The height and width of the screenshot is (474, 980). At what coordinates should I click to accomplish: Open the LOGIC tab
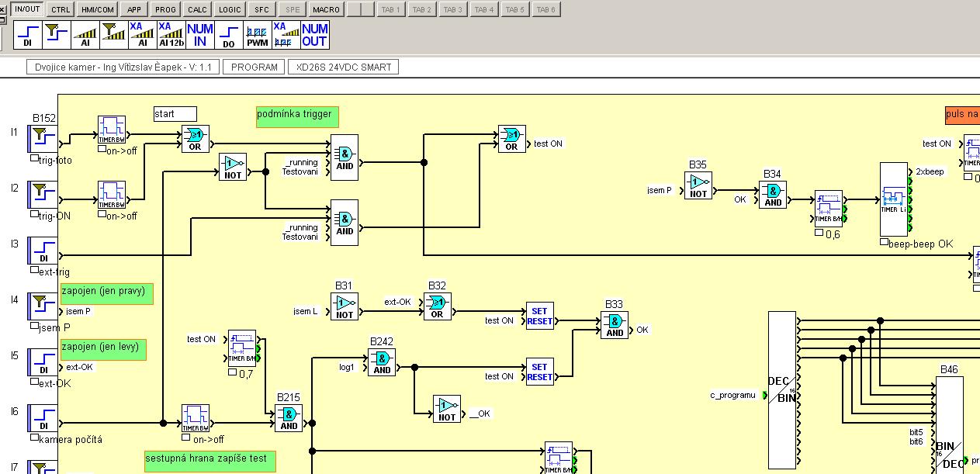click(x=230, y=9)
